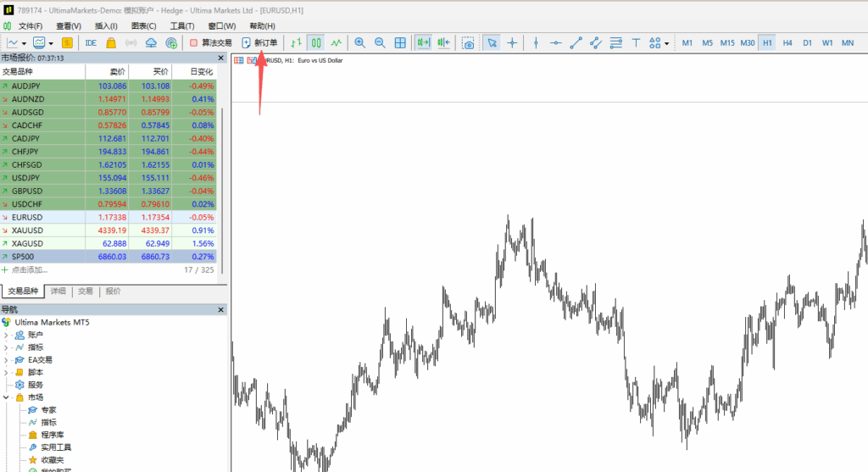Select the H4 timeframe button
This screenshot has height=472, width=868.
point(787,42)
